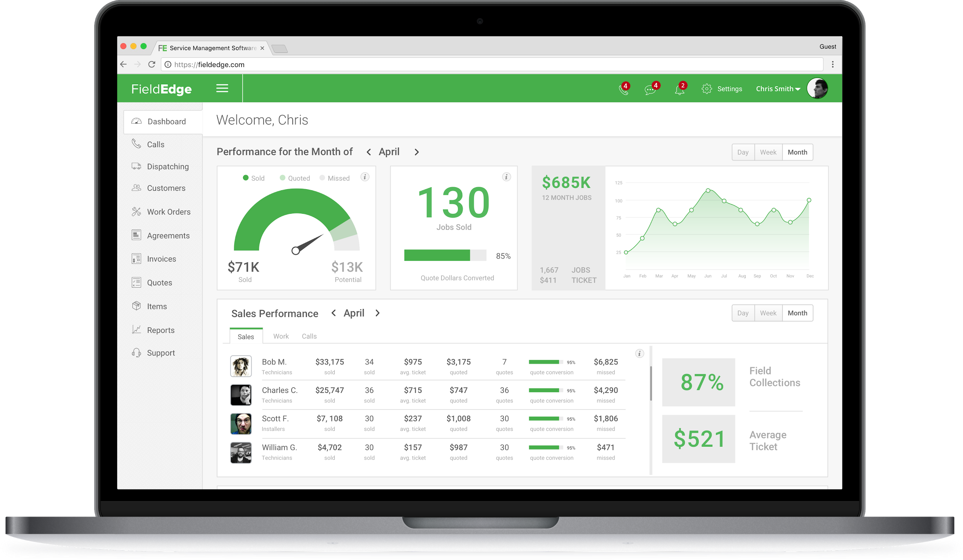
Task: Toggle the Sold legend item
Action: 253,178
